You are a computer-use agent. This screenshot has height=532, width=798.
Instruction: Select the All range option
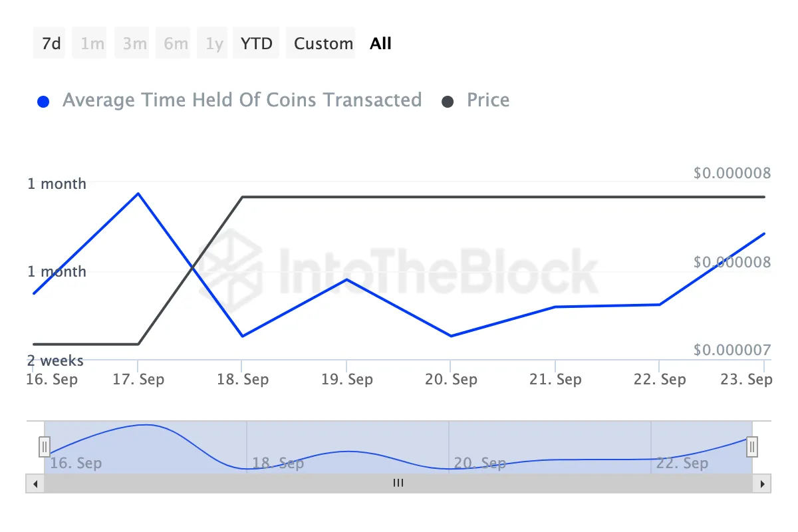(381, 44)
